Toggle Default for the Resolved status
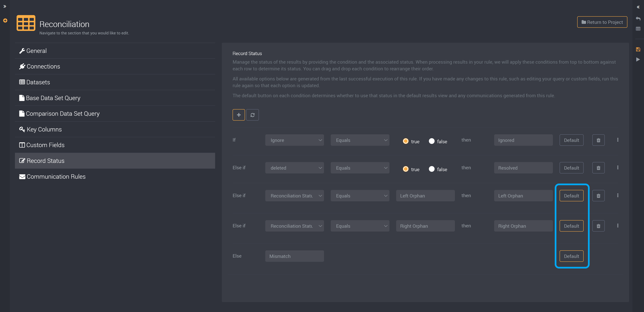The height and width of the screenshot is (312, 644). (x=571, y=168)
